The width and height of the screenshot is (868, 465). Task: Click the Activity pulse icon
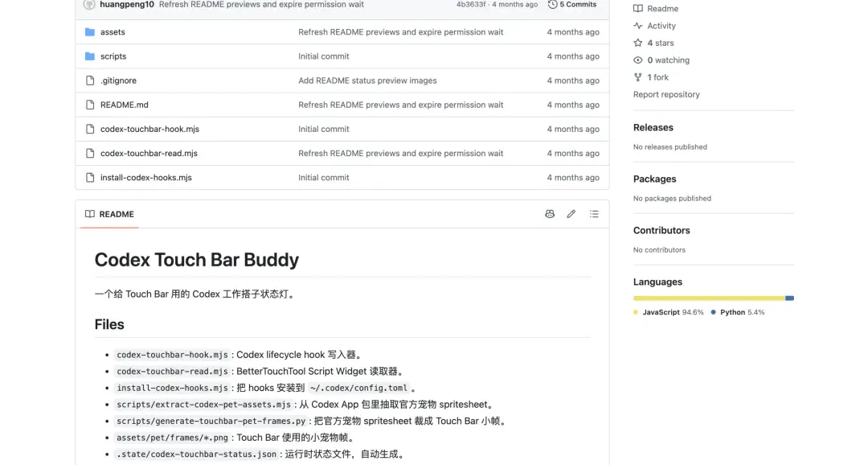point(638,26)
